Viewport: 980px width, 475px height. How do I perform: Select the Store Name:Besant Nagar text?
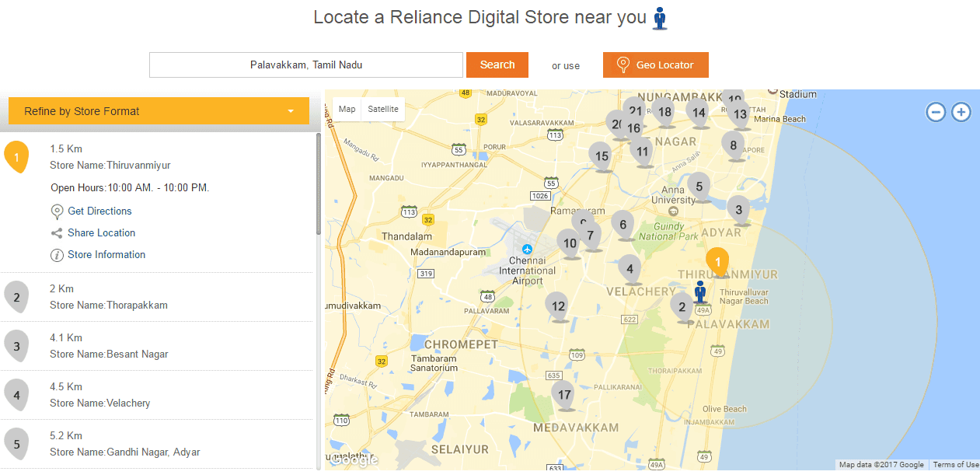coord(109,354)
